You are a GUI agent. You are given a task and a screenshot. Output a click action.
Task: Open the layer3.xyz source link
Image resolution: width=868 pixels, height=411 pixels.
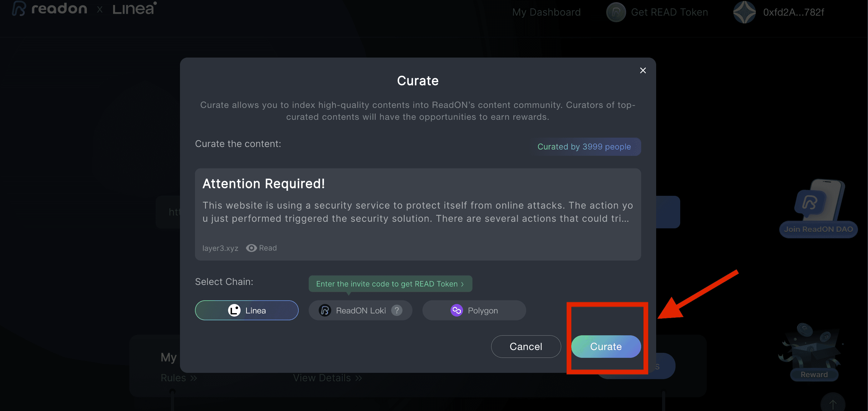[x=220, y=248]
